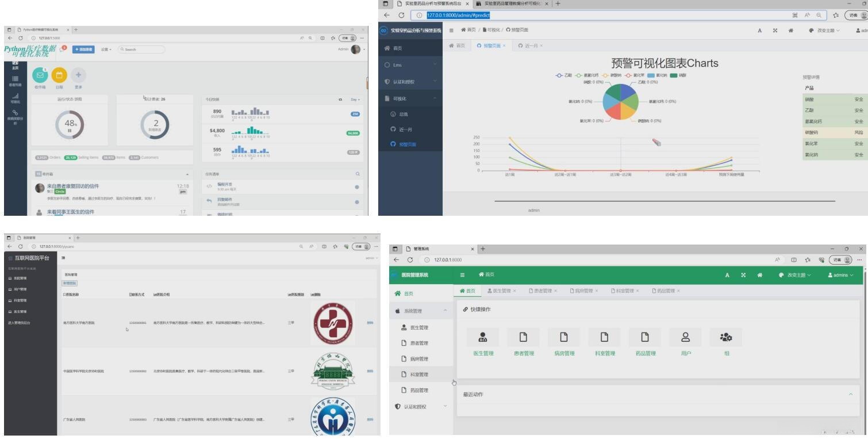Open the 改变主题 dropdown in drug warning system
The width and height of the screenshot is (868, 439).
[824, 30]
